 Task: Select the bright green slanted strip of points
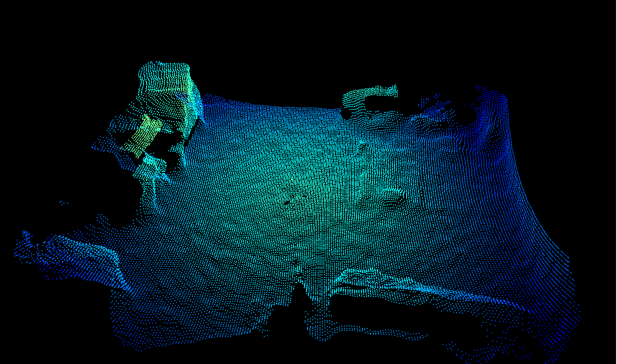coord(144,135)
